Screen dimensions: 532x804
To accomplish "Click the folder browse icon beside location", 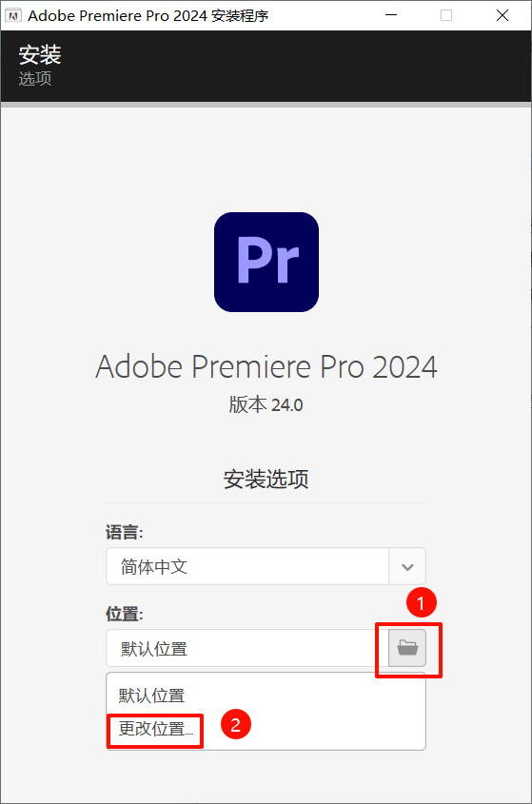I will coord(407,648).
